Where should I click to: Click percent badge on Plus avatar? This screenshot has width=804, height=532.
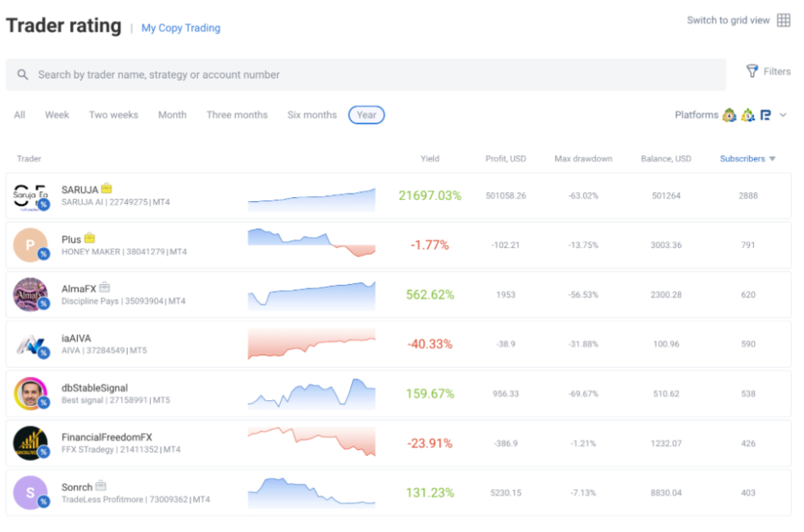point(44,254)
